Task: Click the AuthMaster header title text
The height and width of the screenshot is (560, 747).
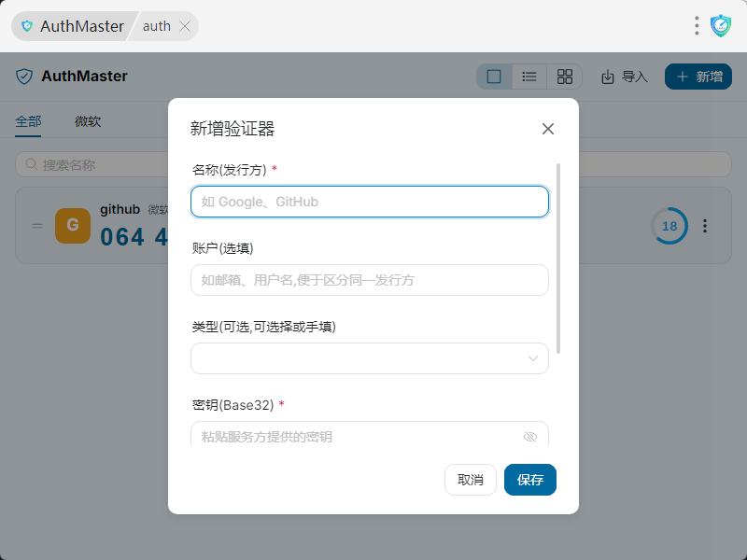Action: click(x=84, y=77)
